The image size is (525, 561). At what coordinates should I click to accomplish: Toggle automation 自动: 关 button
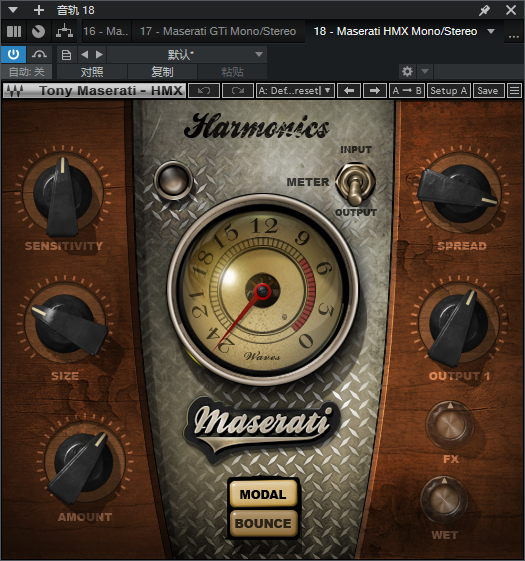pos(26,72)
